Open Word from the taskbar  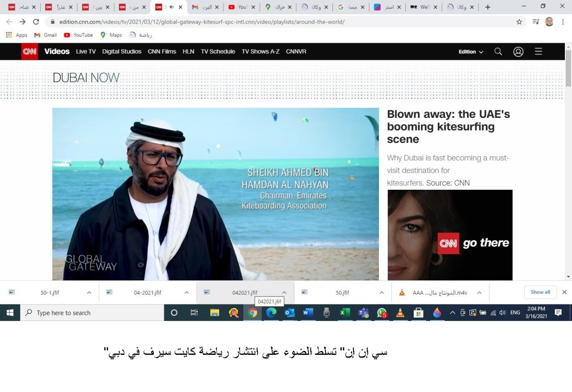[308, 313]
